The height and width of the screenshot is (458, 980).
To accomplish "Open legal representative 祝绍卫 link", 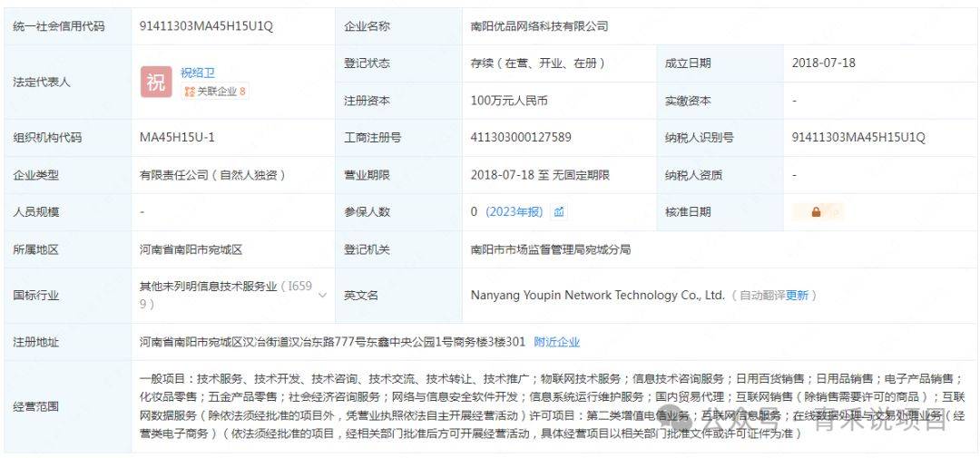I will (198, 73).
